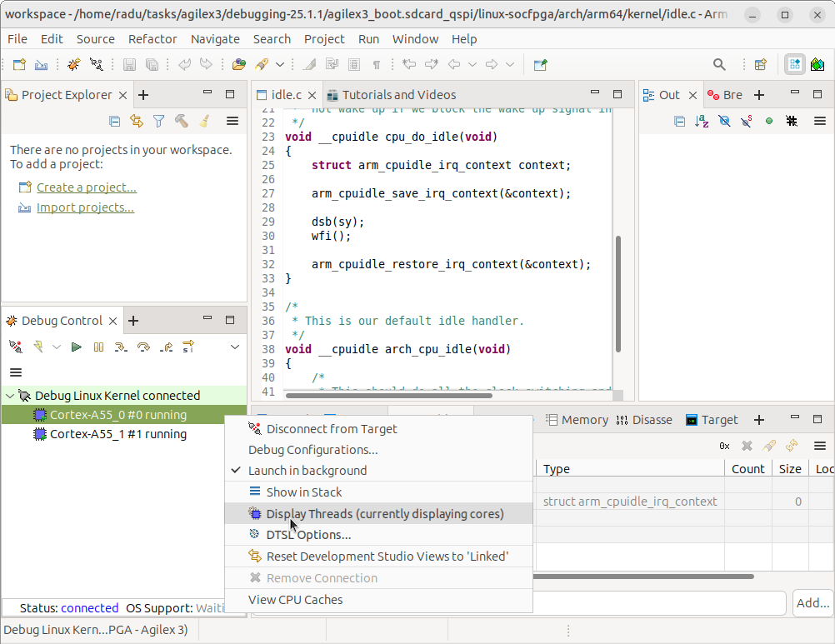Select Display Threads from context menu
835x644 pixels.
pos(384,514)
